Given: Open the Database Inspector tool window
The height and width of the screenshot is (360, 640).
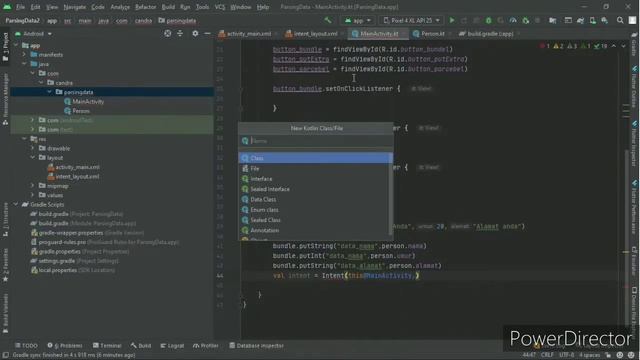Looking at the screenshot, I should [x=256, y=346].
